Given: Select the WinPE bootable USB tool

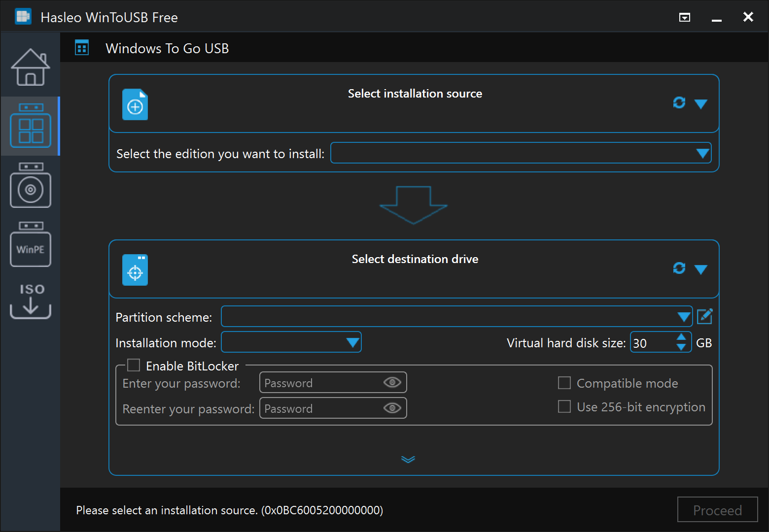Looking at the screenshot, I should coord(31,244).
